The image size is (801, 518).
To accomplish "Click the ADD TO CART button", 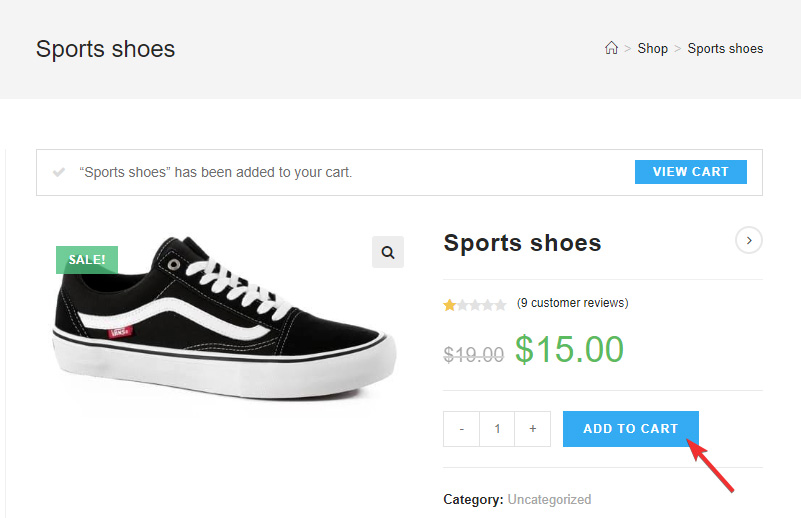I will [630, 429].
